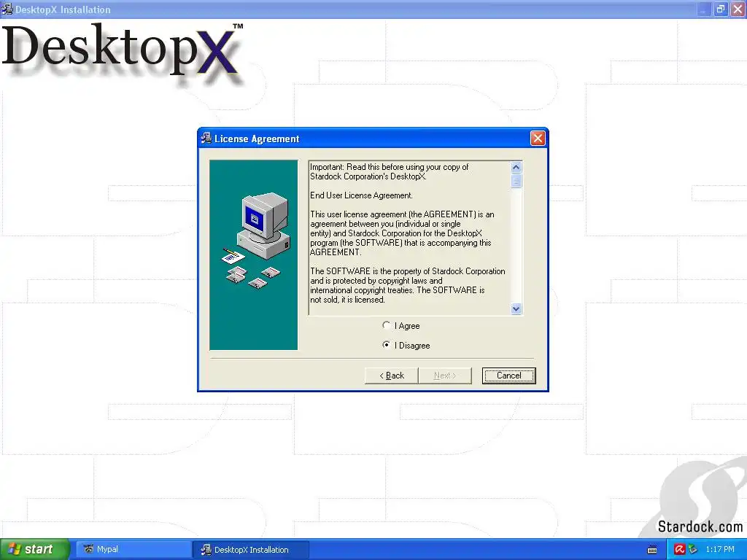Click the license text scroll-down arrow

click(516, 308)
